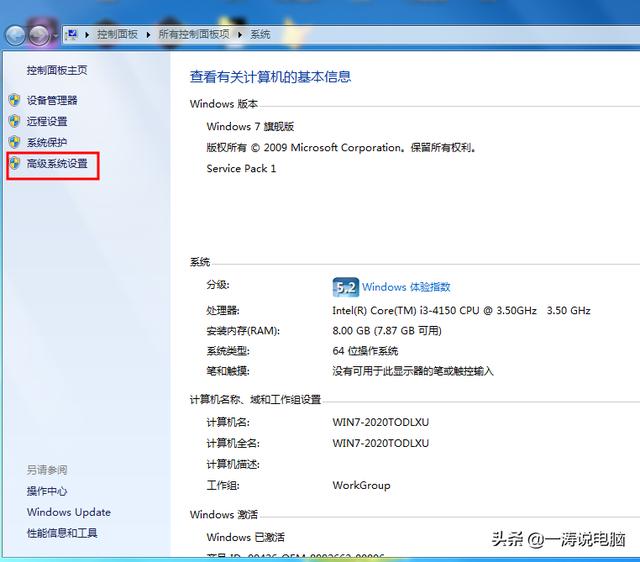
Task: Click the 计算机全名 value WIN7-2020TODLXU
Action: pyautogui.click(x=380, y=443)
